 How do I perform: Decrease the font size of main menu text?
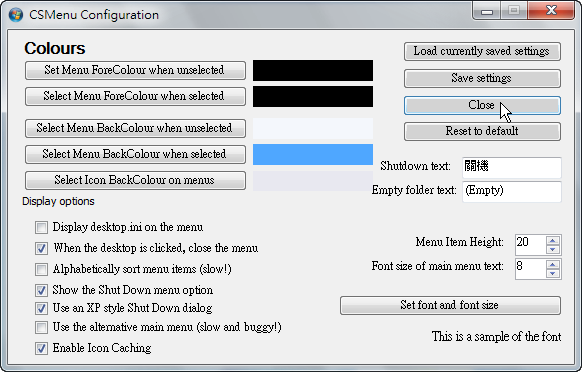click(x=553, y=273)
